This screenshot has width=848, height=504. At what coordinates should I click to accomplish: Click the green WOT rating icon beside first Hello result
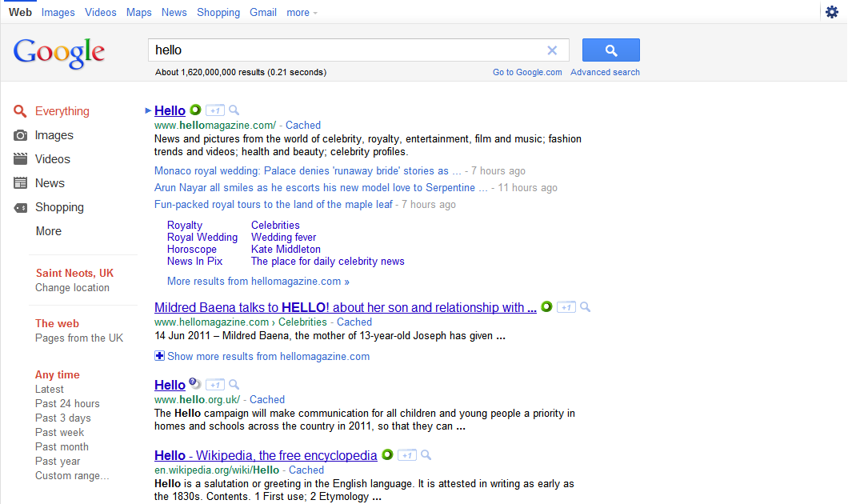tap(195, 110)
